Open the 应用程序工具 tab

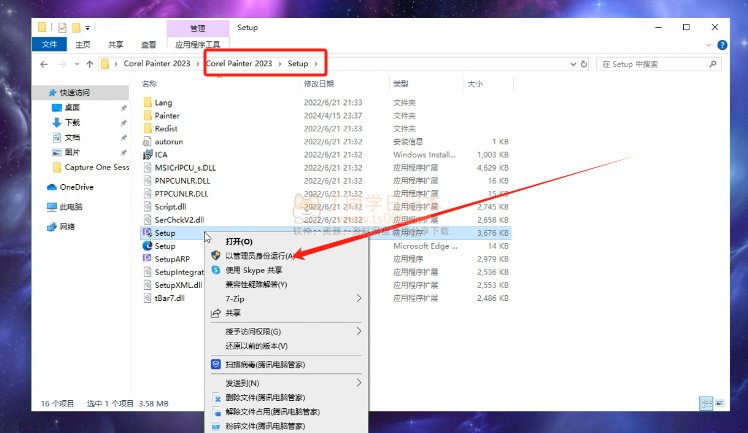click(x=197, y=44)
